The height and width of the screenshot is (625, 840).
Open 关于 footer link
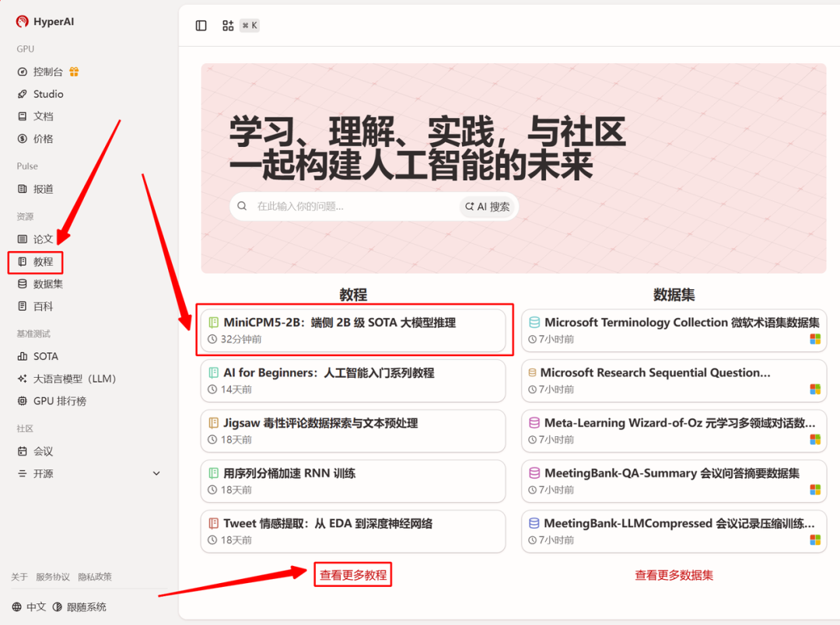(x=19, y=577)
